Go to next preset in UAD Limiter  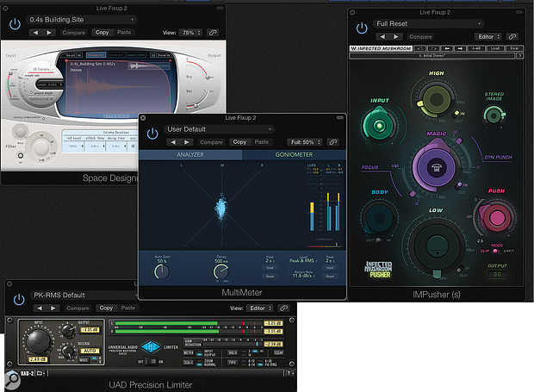(x=53, y=308)
